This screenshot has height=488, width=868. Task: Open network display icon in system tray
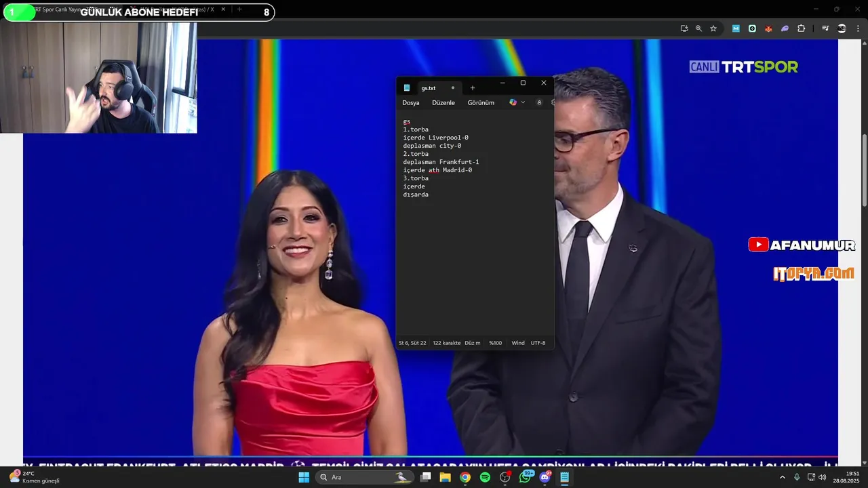pos(811,477)
